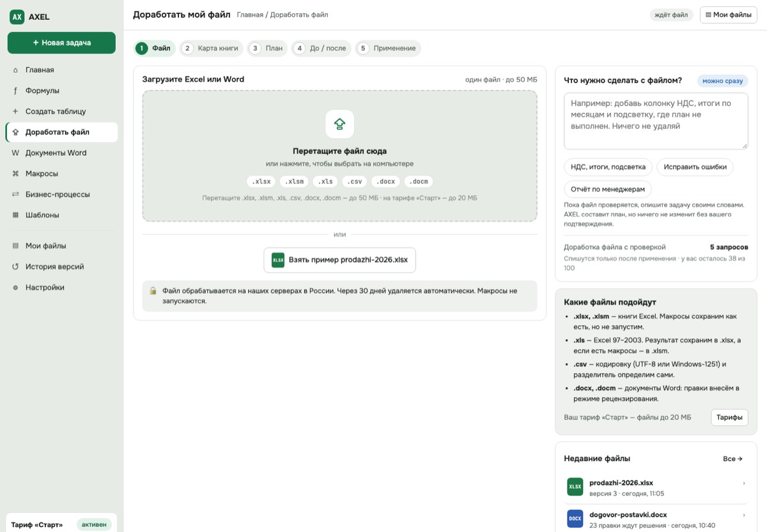Click the history icon beside История версий
The height and width of the screenshot is (532, 767).
pyautogui.click(x=15, y=267)
